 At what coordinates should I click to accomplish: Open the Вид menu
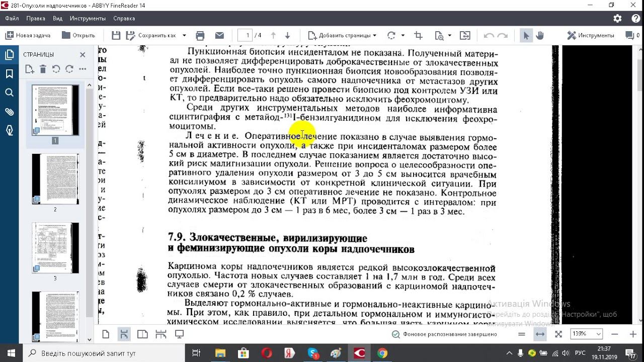[58, 19]
